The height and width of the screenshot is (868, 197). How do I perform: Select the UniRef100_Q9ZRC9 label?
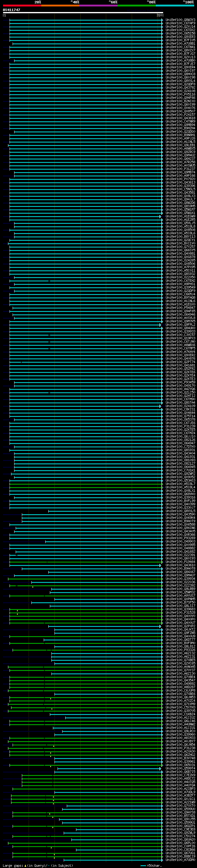click(x=180, y=152)
